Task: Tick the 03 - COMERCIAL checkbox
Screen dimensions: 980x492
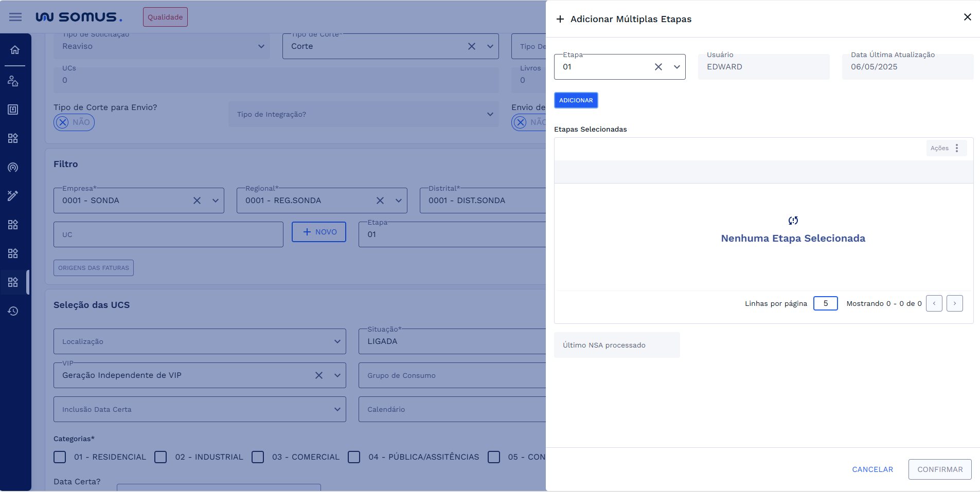Action: pos(258,457)
